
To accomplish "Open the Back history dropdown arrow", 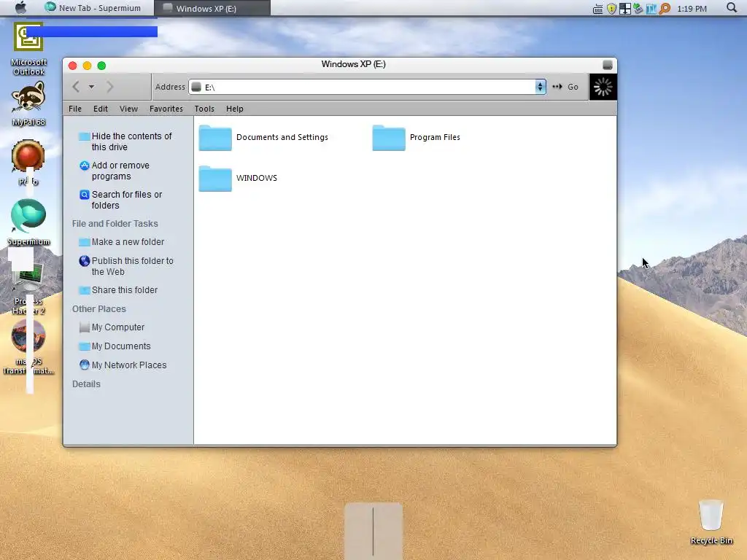I will click(91, 87).
